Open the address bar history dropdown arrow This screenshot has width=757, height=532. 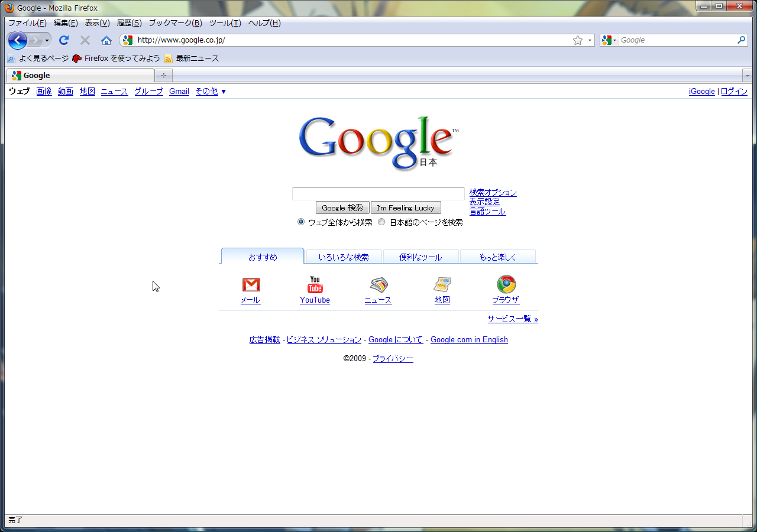[x=590, y=40]
